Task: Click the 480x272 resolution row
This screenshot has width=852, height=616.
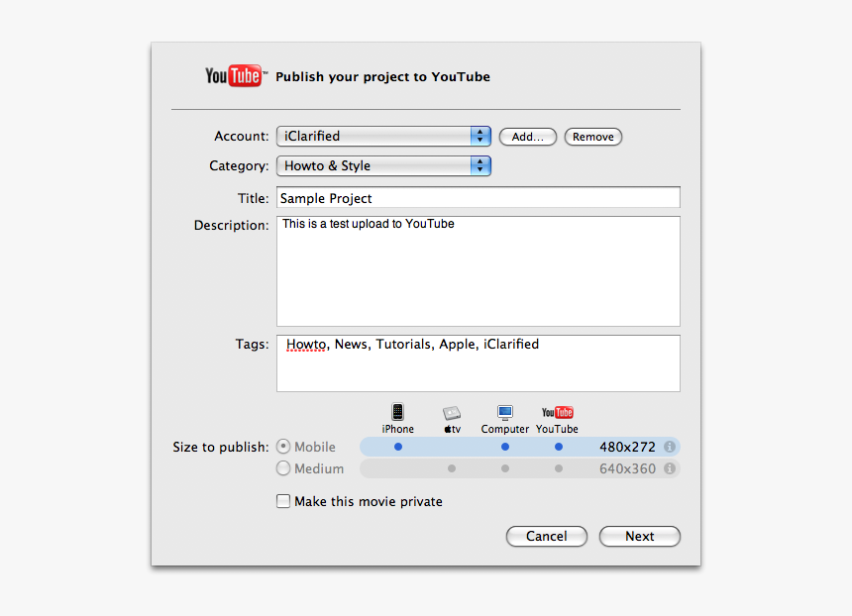Action: pyautogui.click(x=627, y=447)
